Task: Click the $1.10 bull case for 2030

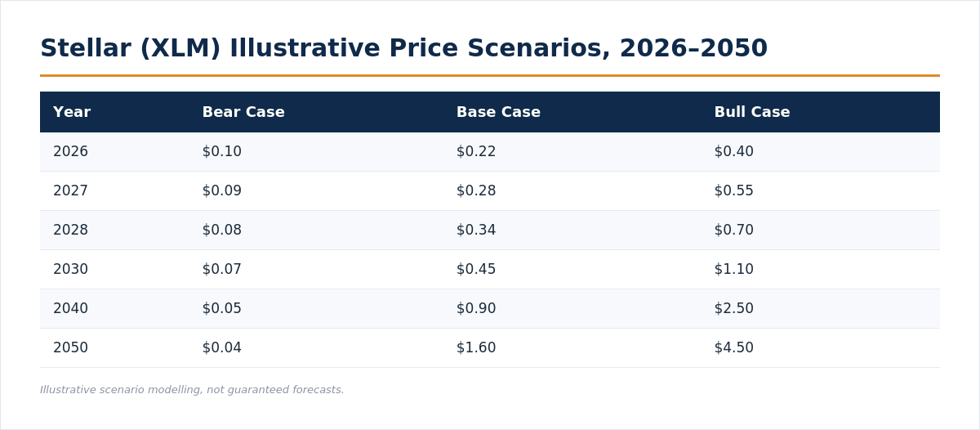Action: click(734, 270)
